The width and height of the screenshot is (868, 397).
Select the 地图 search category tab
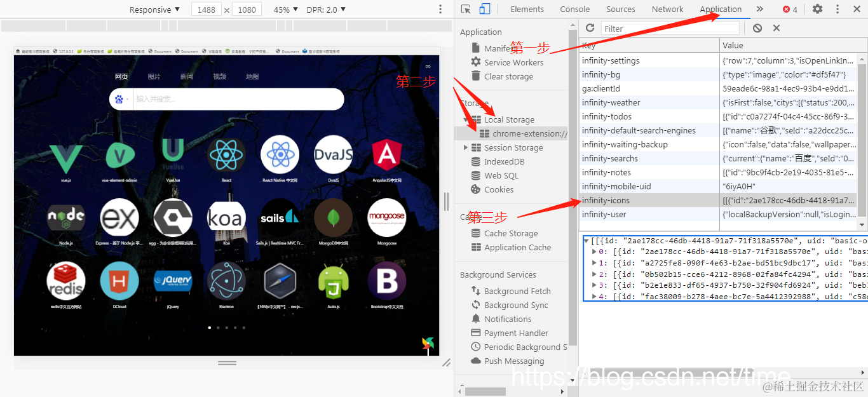tap(252, 76)
